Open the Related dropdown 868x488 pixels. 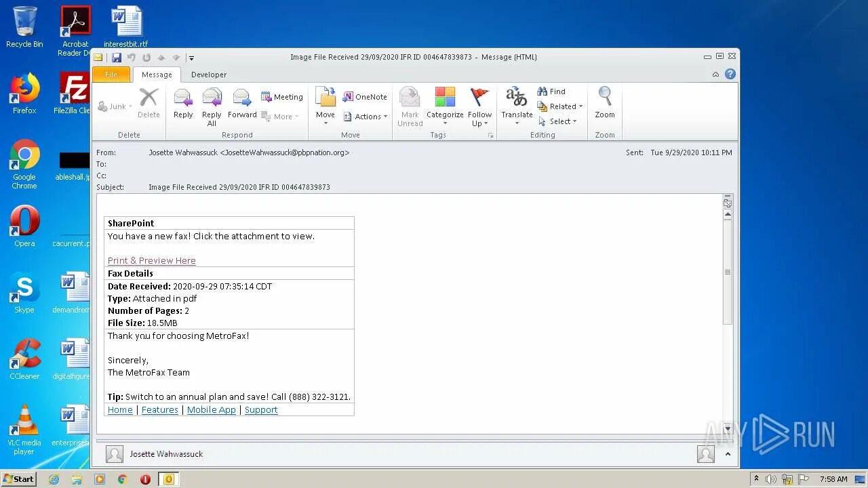tap(560, 106)
